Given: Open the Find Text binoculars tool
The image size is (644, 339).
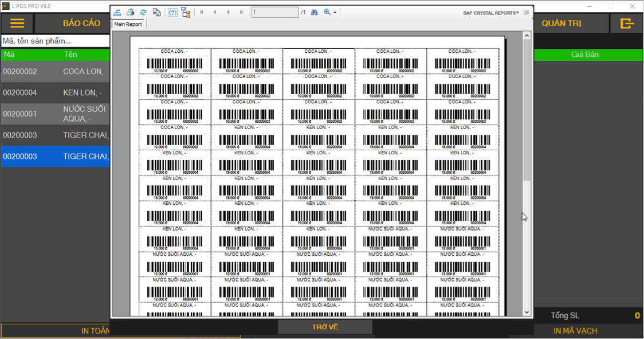Looking at the screenshot, I should coord(315,12).
